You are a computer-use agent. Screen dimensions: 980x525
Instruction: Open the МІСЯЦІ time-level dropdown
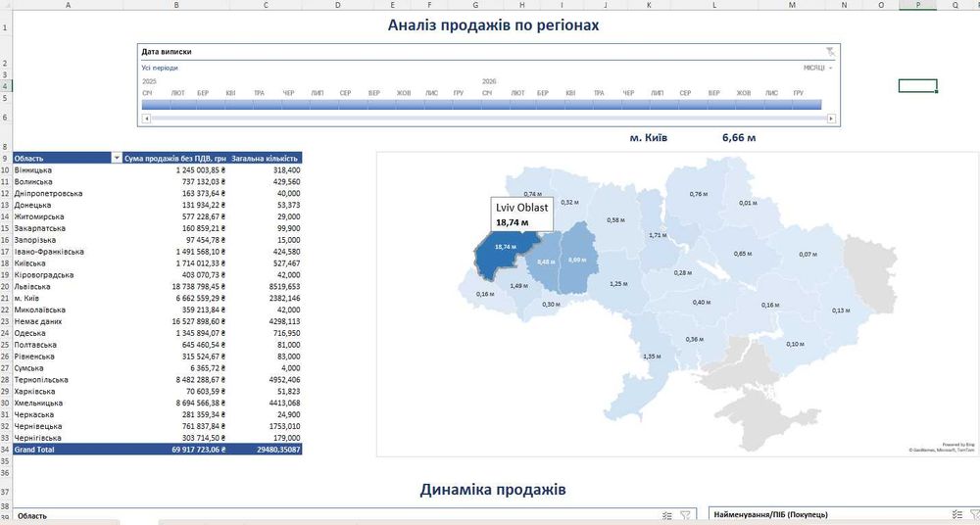[x=818, y=68]
